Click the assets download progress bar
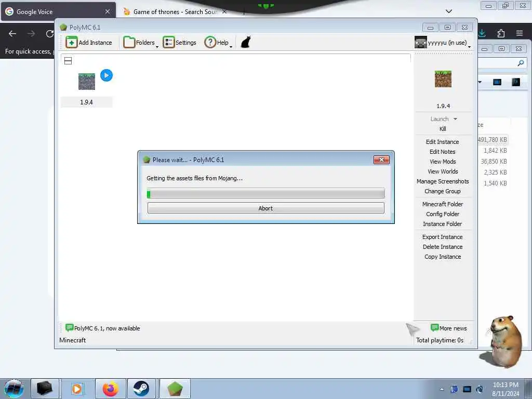Screen dimensions: 532x399 click(x=265, y=193)
